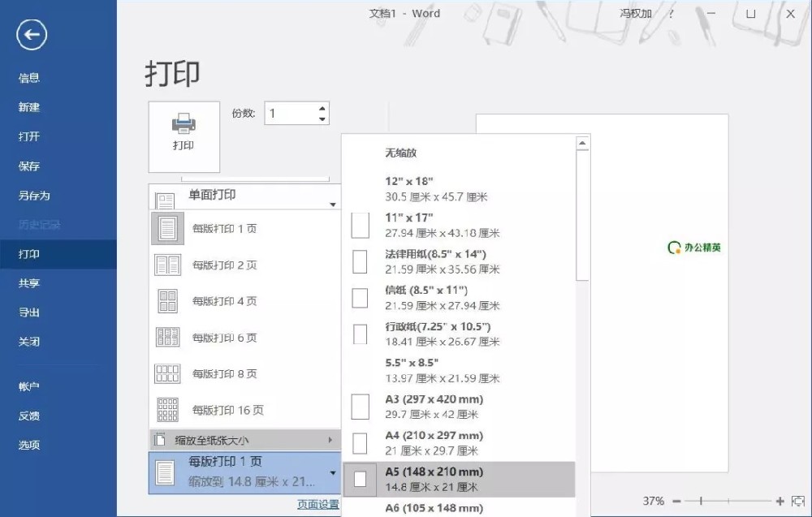812x517 pixels.
Task: Open the Info tab in sidebar
Action: click(x=29, y=78)
